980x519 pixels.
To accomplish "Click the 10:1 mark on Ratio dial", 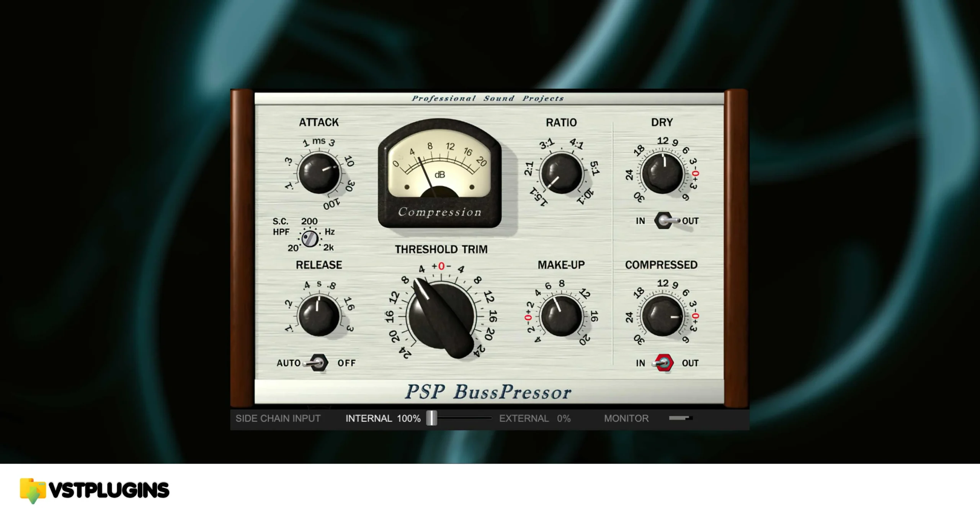I will point(586,197).
